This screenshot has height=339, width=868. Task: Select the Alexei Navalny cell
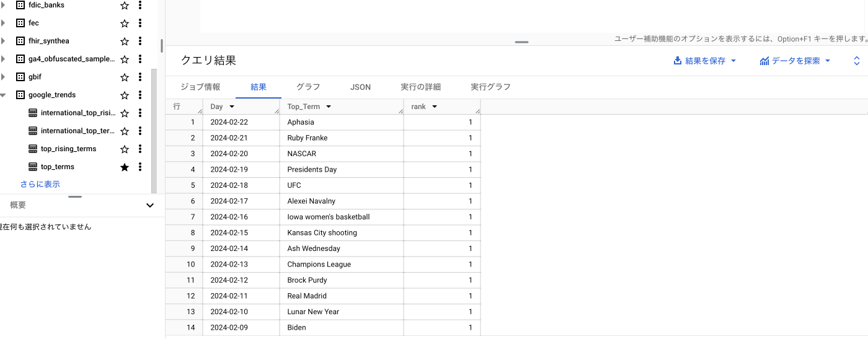[342, 201]
